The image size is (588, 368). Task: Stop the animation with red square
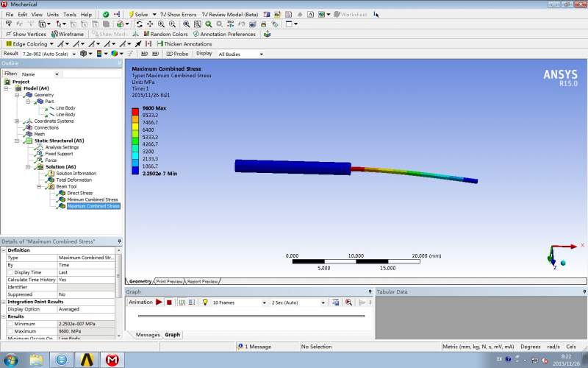pyautogui.click(x=168, y=302)
